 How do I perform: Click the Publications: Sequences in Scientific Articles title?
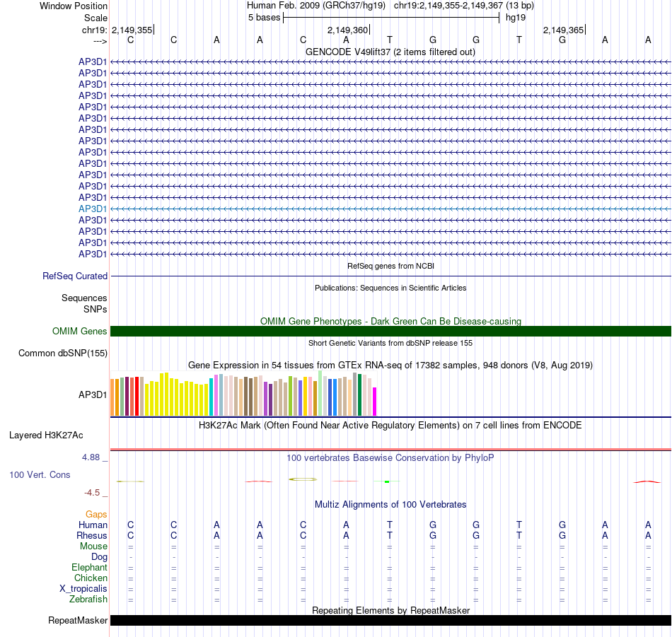tap(390, 288)
